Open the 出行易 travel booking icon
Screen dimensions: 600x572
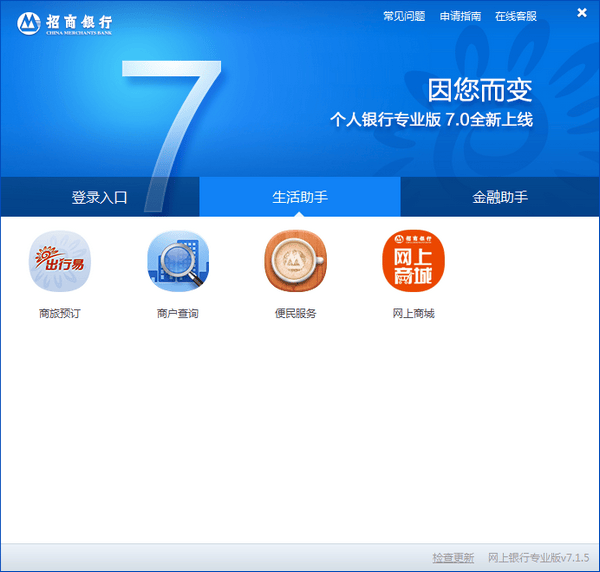59,262
